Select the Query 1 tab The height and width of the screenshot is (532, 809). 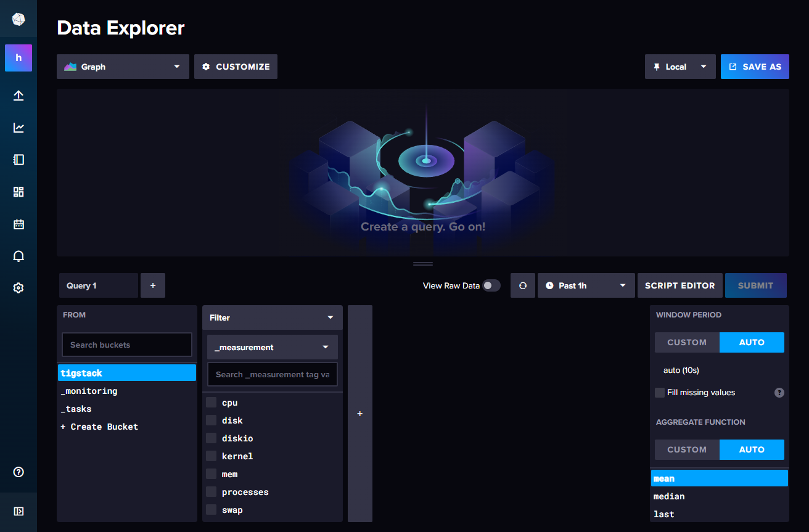pos(98,285)
